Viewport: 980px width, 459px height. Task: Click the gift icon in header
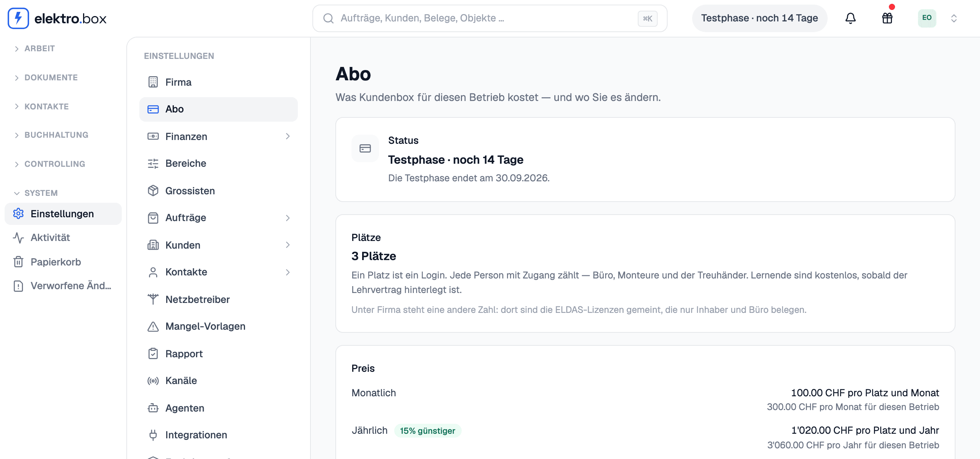pyautogui.click(x=887, y=18)
